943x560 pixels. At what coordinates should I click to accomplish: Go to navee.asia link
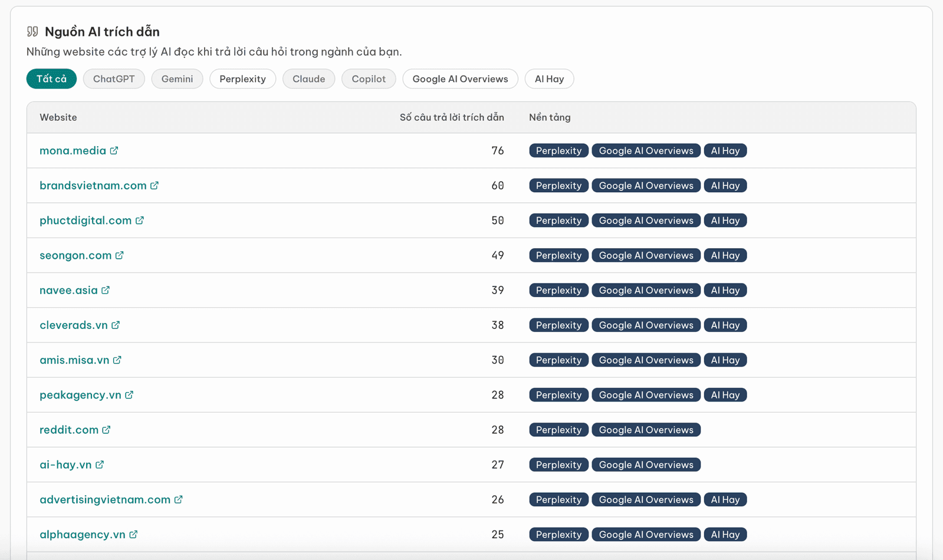68,290
